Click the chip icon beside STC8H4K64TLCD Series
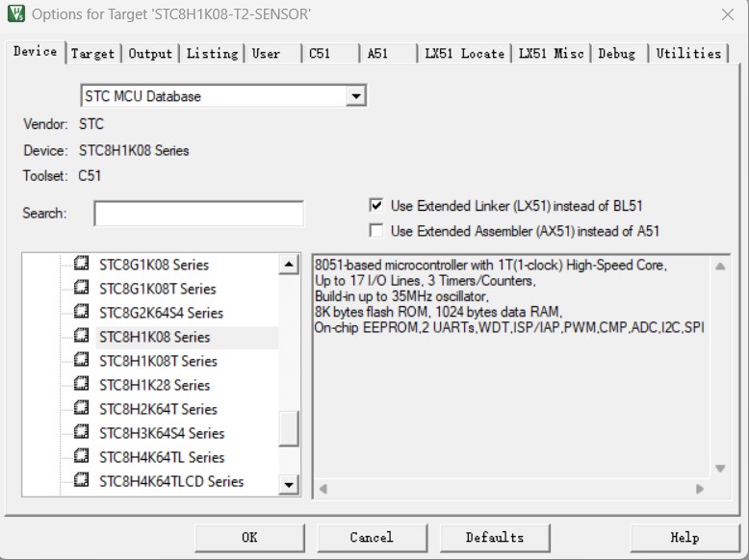 (81, 480)
